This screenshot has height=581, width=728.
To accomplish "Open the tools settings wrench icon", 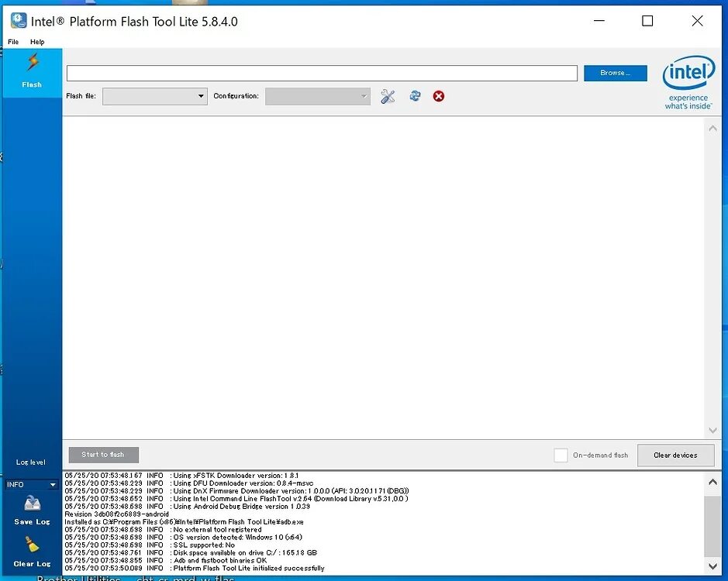I will tap(388, 96).
